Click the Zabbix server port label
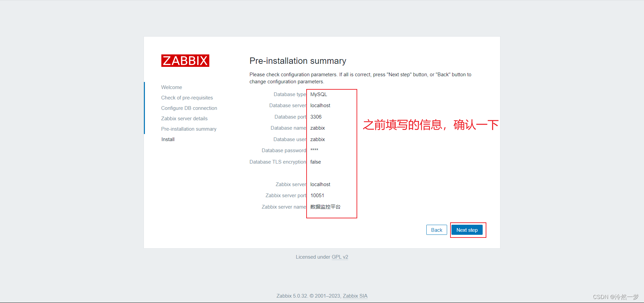 tap(286, 196)
